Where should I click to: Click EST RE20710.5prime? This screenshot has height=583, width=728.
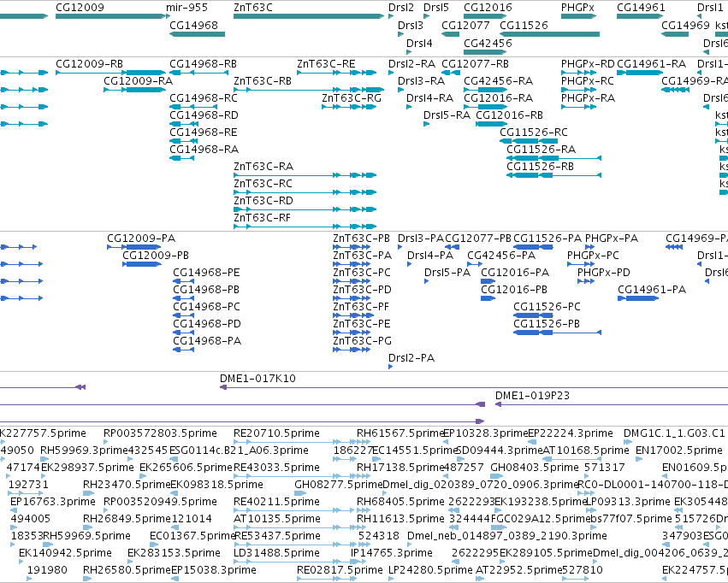coord(276,433)
